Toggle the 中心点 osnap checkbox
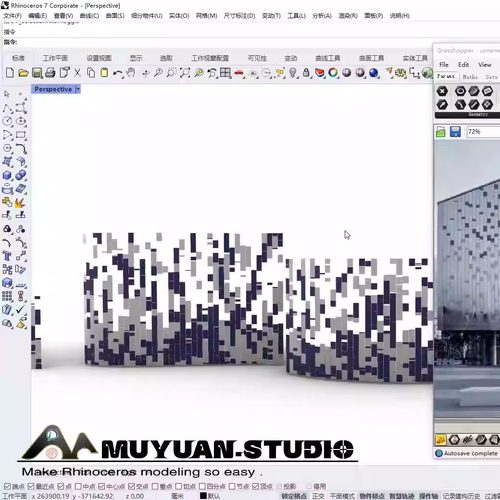The height and width of the screenshot is (500, 500). (x=102, y=486)
